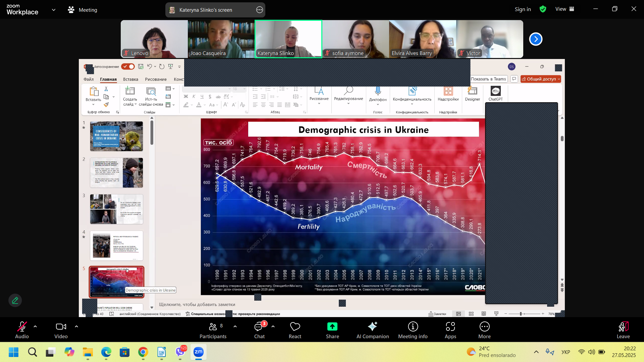Toggle the Автосохранение autosave switch
The image size is (644, 362).
point(128,67)
